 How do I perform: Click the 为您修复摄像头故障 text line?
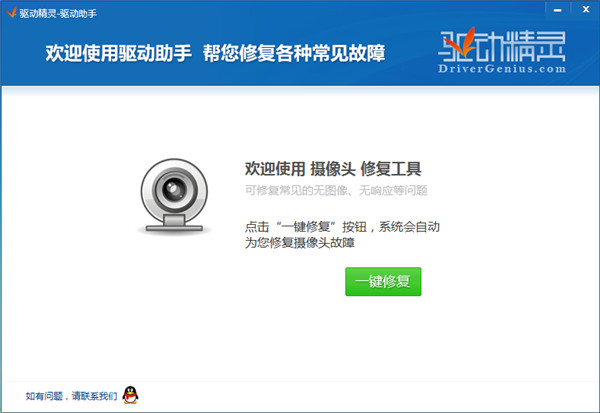click(300, 243)
